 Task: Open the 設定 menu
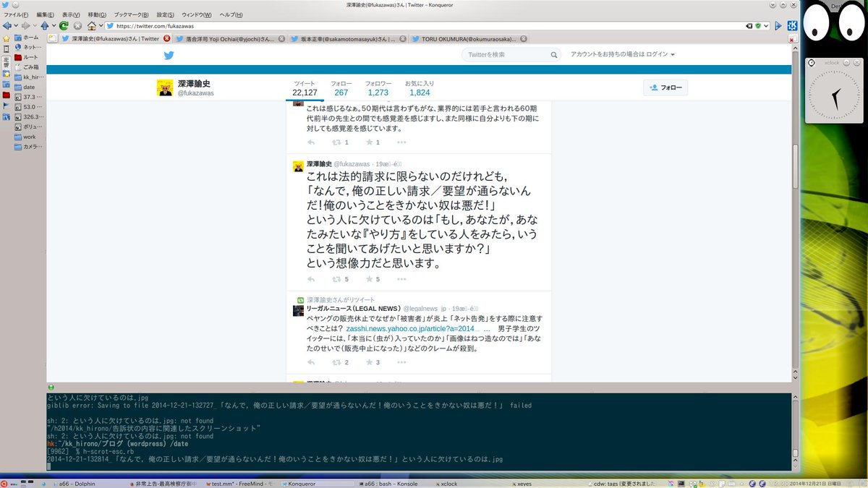[x=166, y=14]
